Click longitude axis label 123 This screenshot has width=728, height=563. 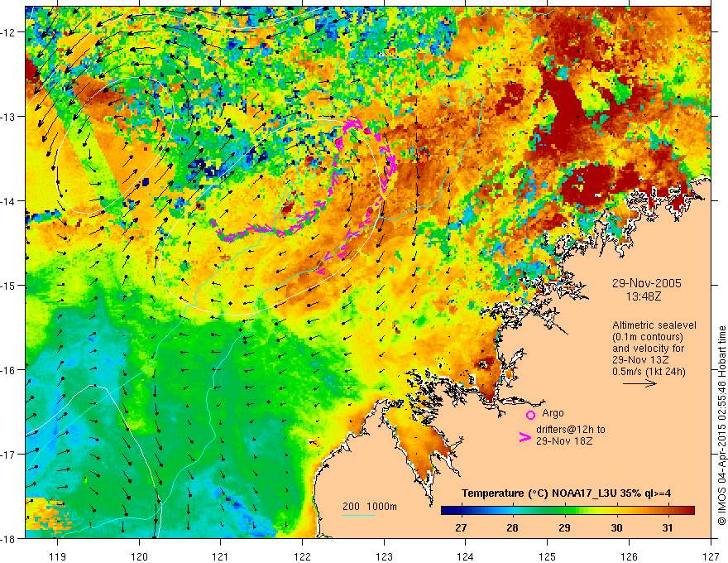click(x=384, y=556)
